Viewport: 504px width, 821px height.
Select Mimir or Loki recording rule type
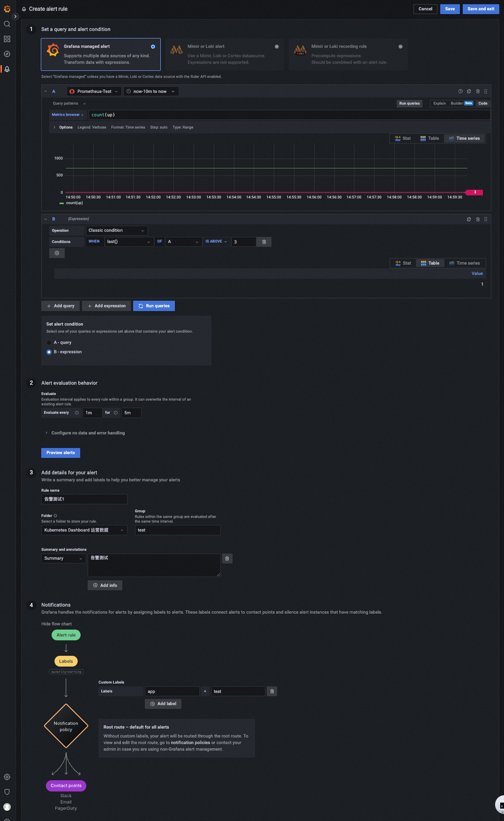pos(348,54)
